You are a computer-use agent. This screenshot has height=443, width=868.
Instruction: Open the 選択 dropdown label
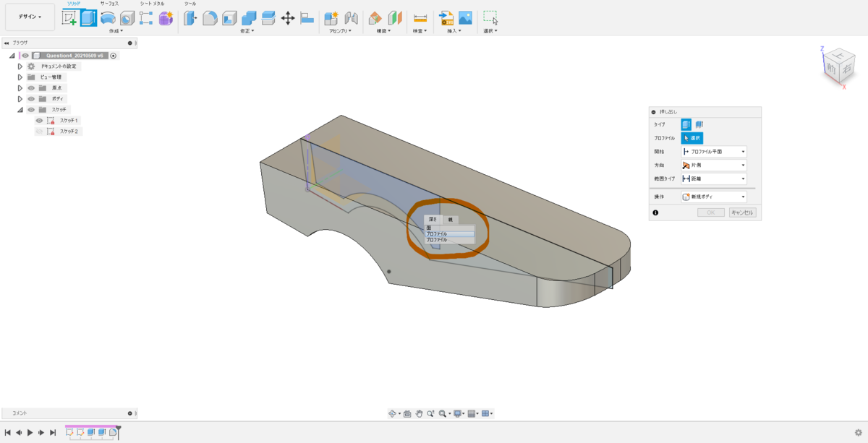pos(490,31)
